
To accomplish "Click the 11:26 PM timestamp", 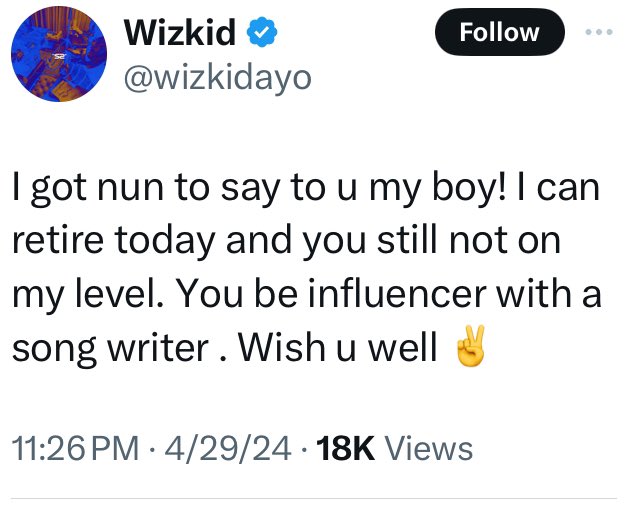I will [73, 449].
